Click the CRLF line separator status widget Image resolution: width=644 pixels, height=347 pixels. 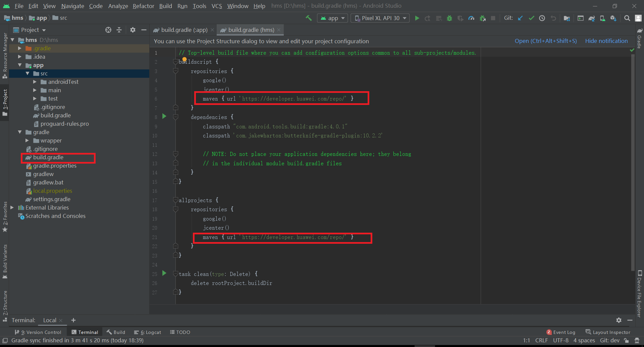541,340
